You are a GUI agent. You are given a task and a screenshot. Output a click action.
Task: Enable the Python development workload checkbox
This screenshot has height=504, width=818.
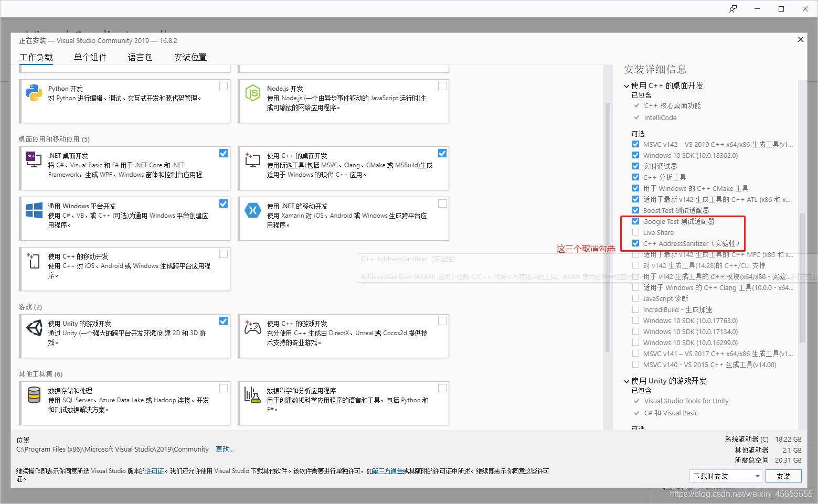pos(224,86)
